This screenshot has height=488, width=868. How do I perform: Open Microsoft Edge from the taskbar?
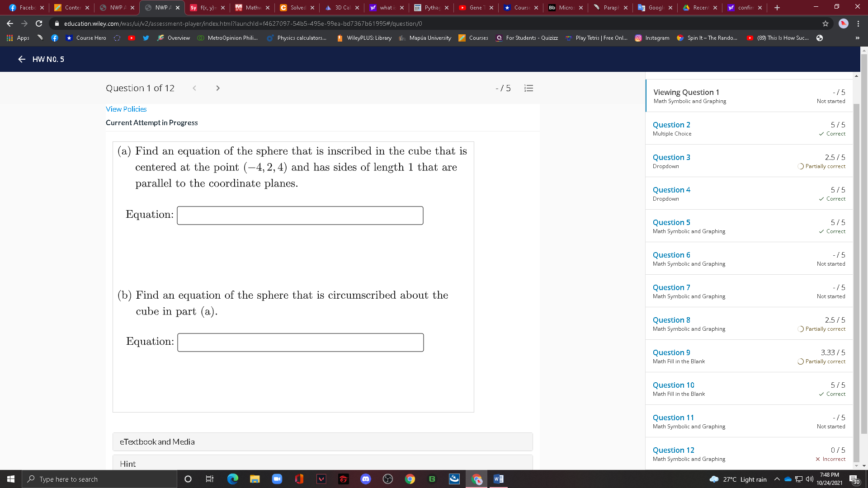pos(233,479)
